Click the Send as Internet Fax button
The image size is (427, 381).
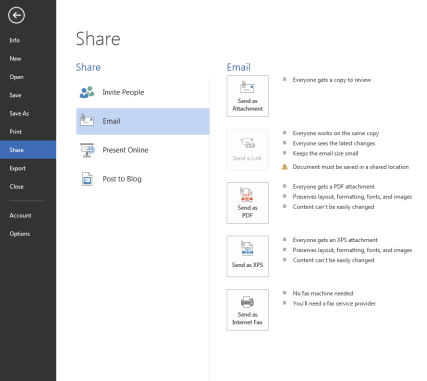click(x=248, y=310)
